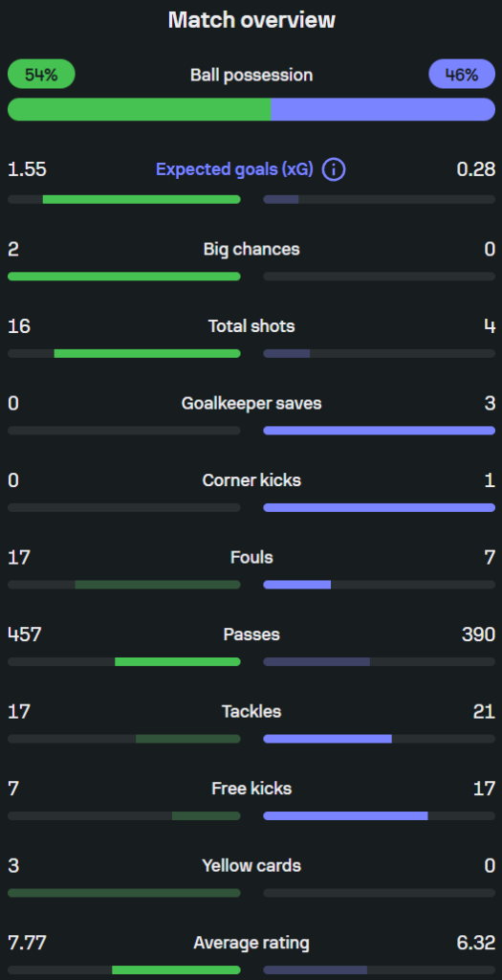Click the green segment of possession bar
Image resolution: width=502 pixels, height=980 pixels.
tap(140, 109)
